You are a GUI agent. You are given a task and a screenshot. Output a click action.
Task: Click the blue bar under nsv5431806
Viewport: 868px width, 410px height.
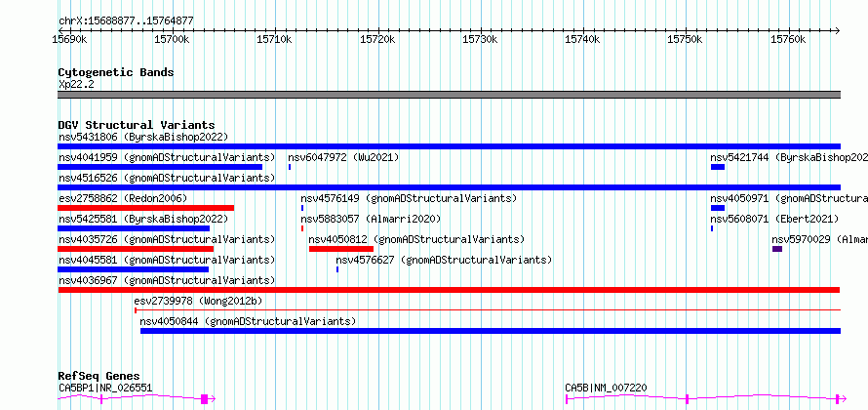coord(449,146)
